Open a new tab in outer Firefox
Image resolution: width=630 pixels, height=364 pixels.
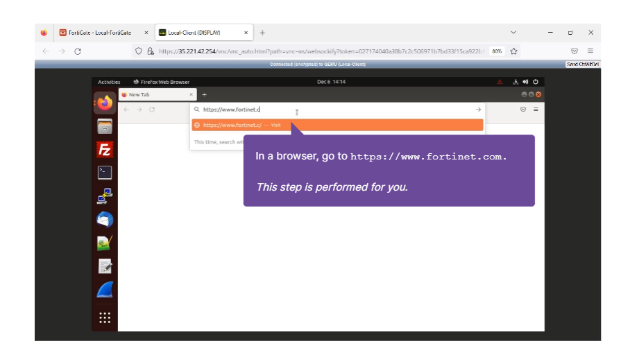[x=262, y=33]
